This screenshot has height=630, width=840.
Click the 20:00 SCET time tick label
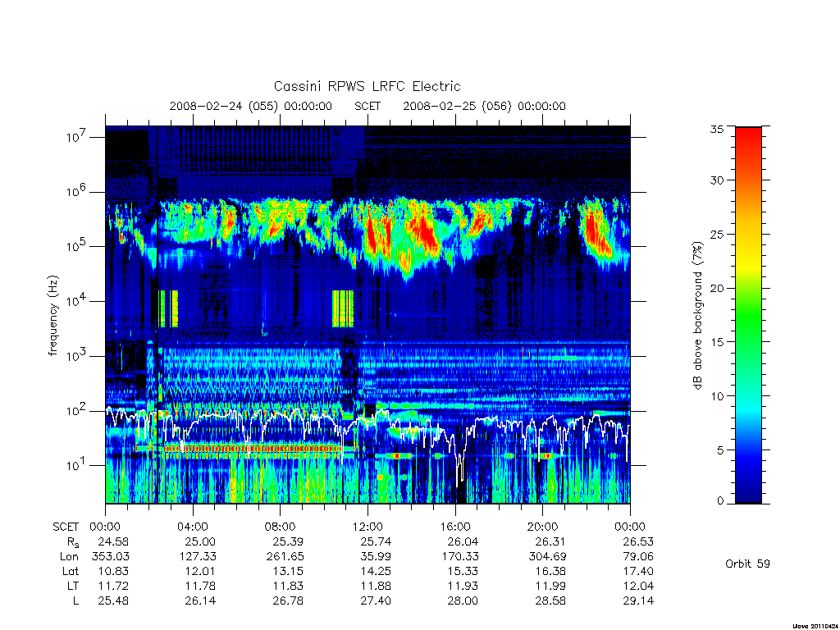(x=543, y=527)
